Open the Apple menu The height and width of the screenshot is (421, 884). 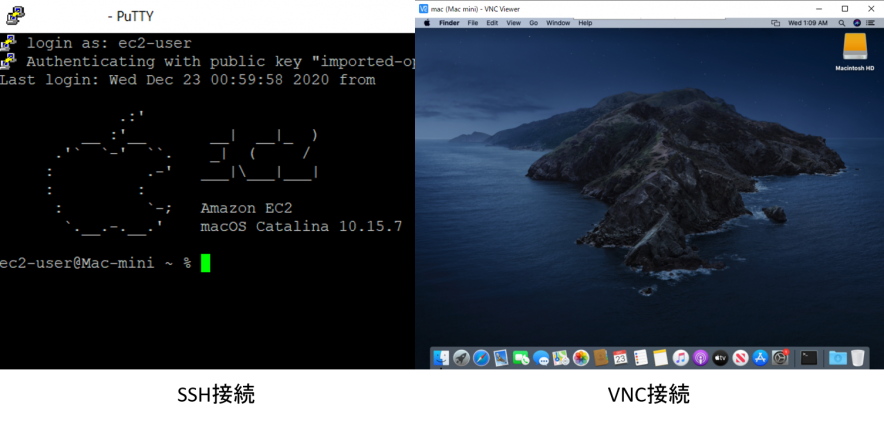(x=426, y=22)
